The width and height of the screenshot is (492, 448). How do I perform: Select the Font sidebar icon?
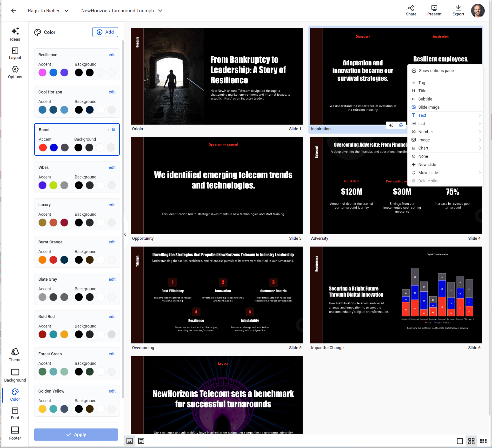15,412
